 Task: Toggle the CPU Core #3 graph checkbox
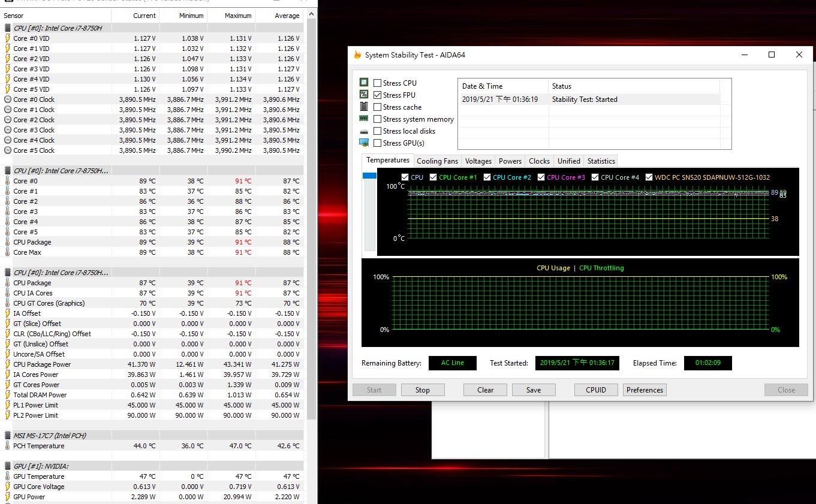coord(541,177)
